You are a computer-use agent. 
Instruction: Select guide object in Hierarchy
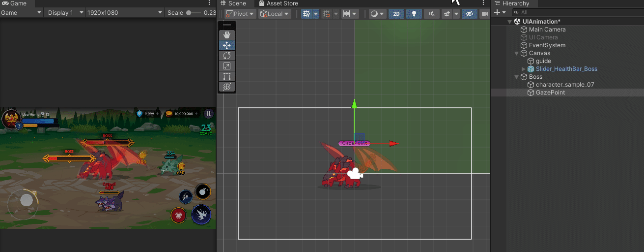point(543,61)
